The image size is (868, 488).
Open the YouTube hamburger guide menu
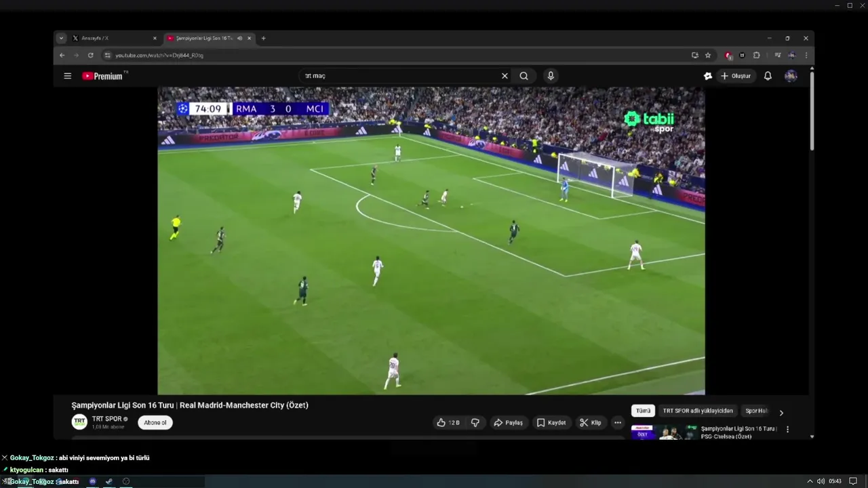tap(67, 76)
